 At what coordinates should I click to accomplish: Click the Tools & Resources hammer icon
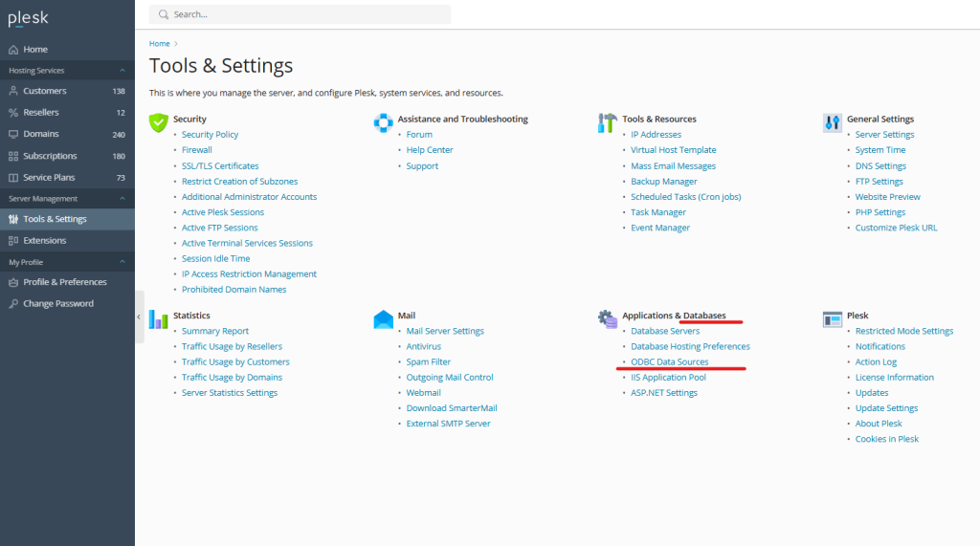pos(608,122)
